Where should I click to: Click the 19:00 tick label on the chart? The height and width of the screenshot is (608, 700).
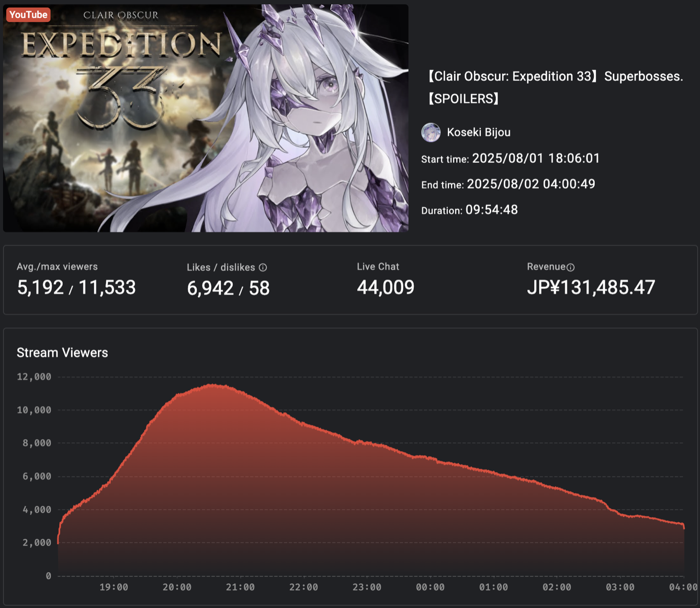tap(114, 587)
